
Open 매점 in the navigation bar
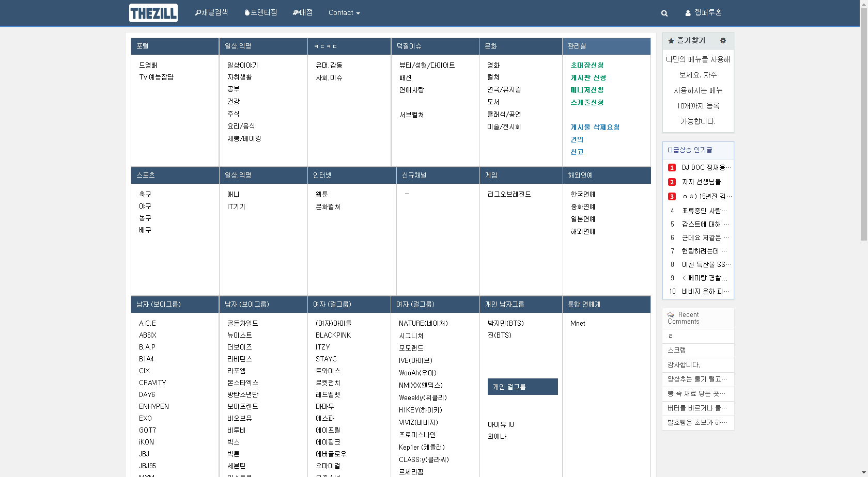(303, 12)
